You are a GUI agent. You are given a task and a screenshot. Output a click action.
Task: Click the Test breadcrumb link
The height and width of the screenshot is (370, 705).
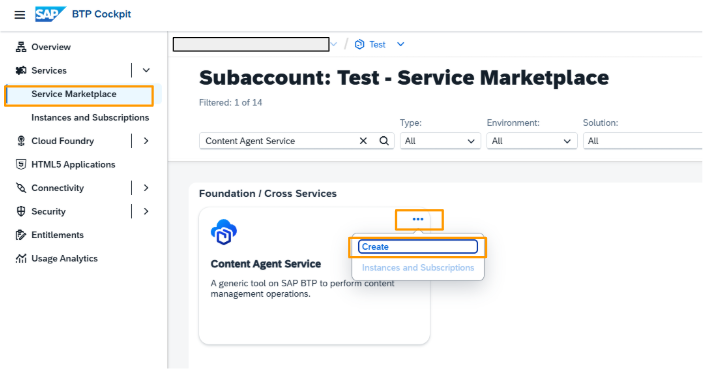click(x=377, y=45)
